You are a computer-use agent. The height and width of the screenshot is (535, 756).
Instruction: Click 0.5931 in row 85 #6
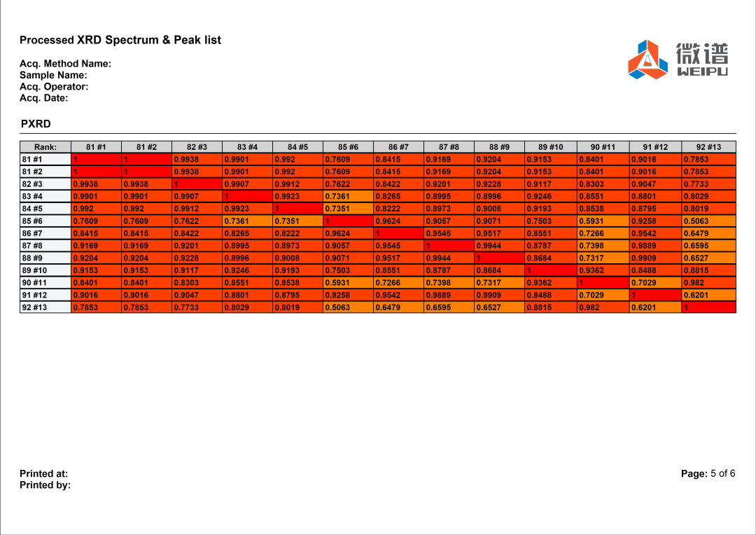[x=603, y=221]
